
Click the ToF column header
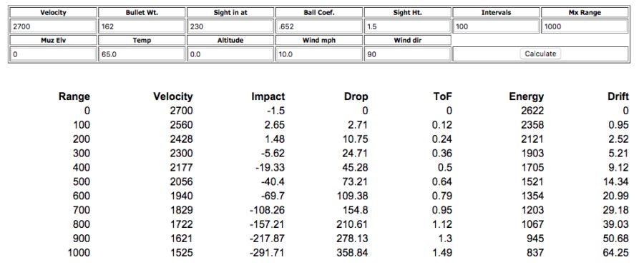443,96
